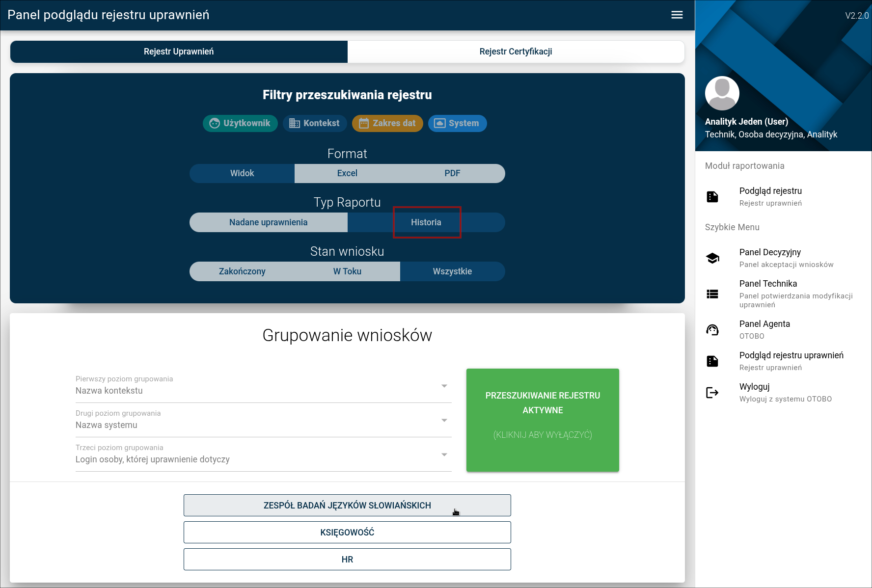This screenshot has height=588, width=872.
Task: Switch to the Rejestr Certyfikacji tab
Action: point(516,52)
